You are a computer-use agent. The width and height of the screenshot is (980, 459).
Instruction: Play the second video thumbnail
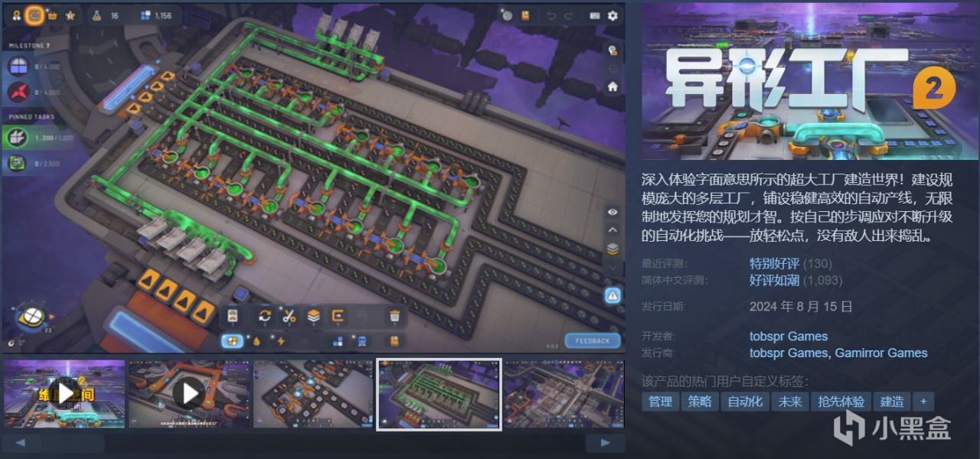click(189, 393)
